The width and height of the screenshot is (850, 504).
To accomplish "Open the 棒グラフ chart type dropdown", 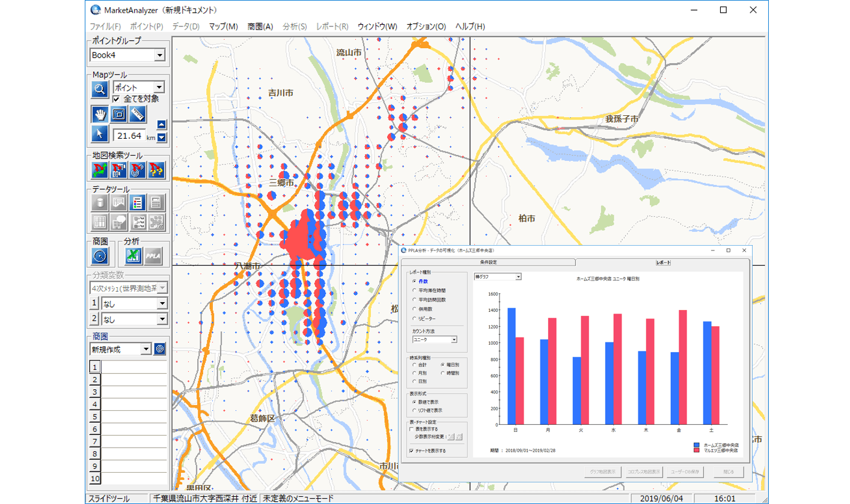I will point(518,277).
